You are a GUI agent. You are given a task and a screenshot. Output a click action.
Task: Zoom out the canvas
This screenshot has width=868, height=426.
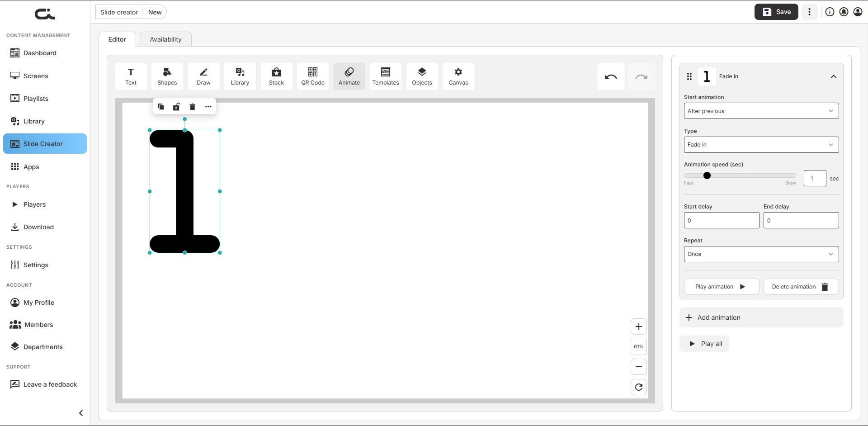tap(639, 367)
